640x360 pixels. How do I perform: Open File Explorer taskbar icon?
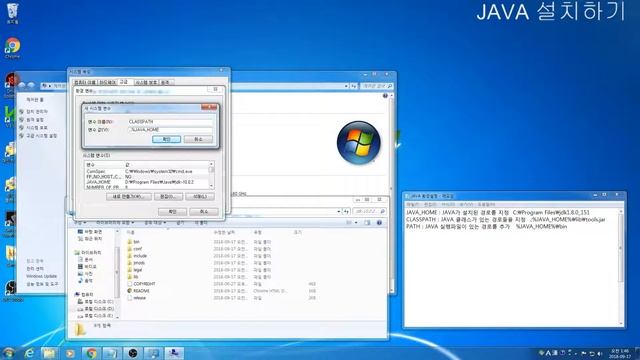(x=49, y=353)
